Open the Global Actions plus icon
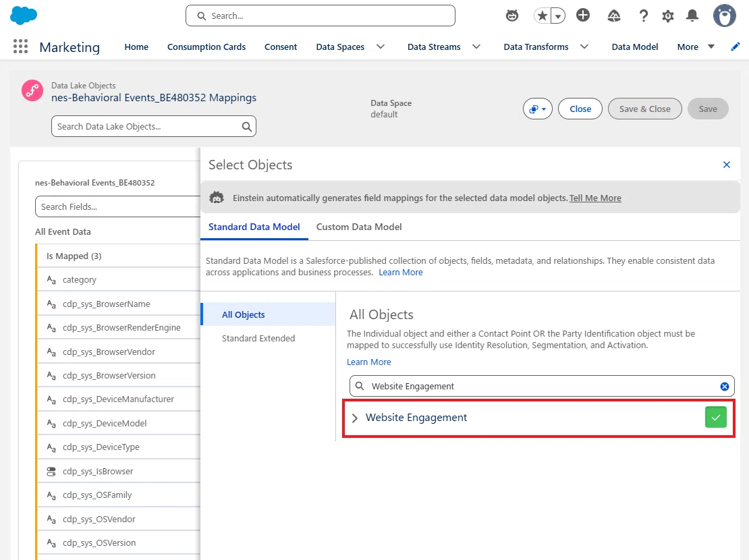The image size is (749, 560). [583, 16]
